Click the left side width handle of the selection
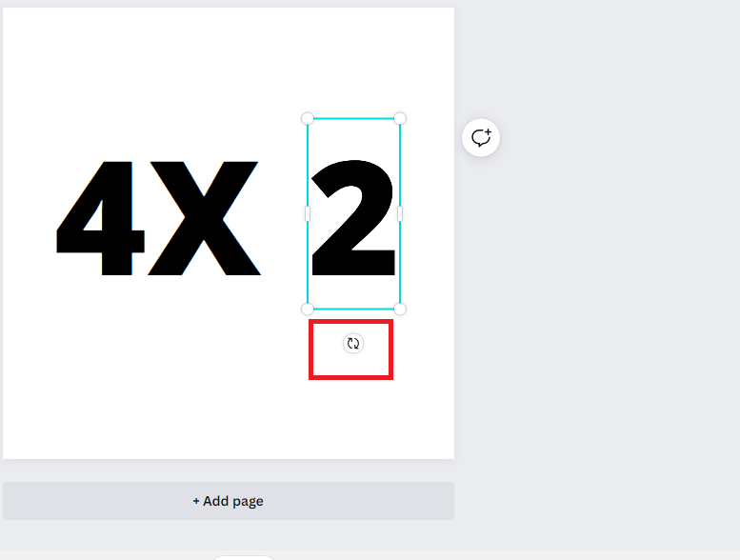The width and height of the screenshot is (740, 560). (x=308, y=213)
